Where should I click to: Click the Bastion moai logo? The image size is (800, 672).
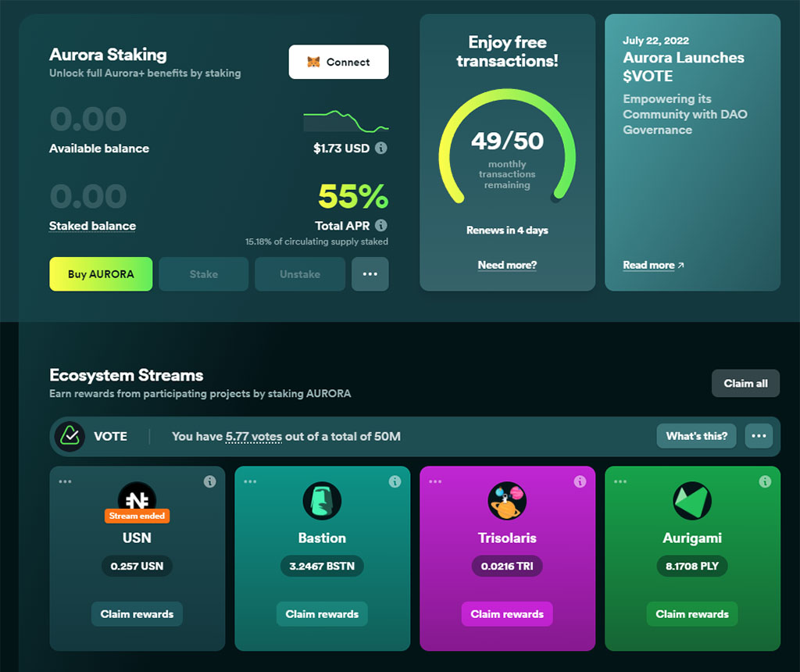pos(322,501)
